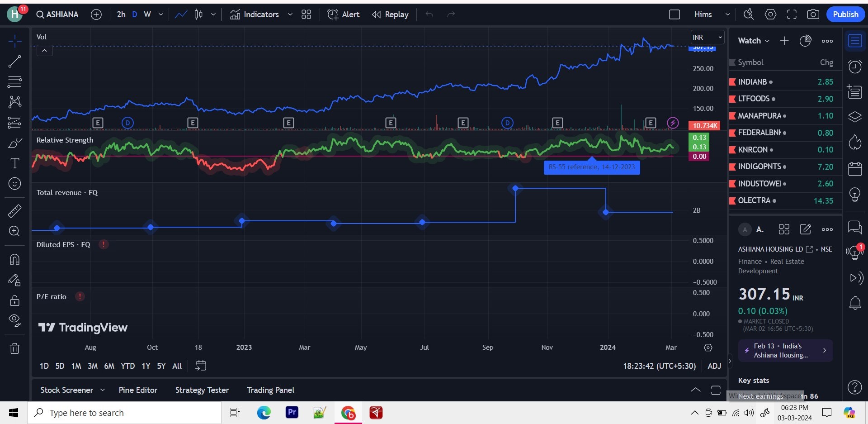
Task: Open the Stock Screener tab
Action: click(x=67, y=390)
